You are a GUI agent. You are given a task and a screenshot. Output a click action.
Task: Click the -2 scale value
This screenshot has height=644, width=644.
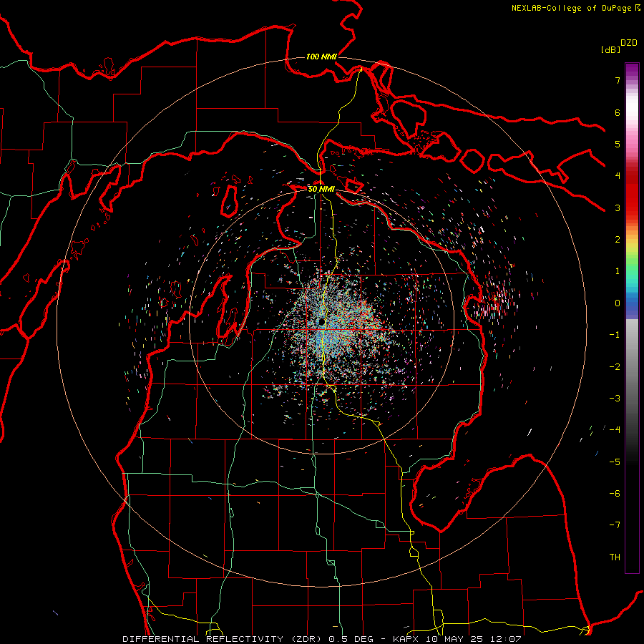(615, 367)
